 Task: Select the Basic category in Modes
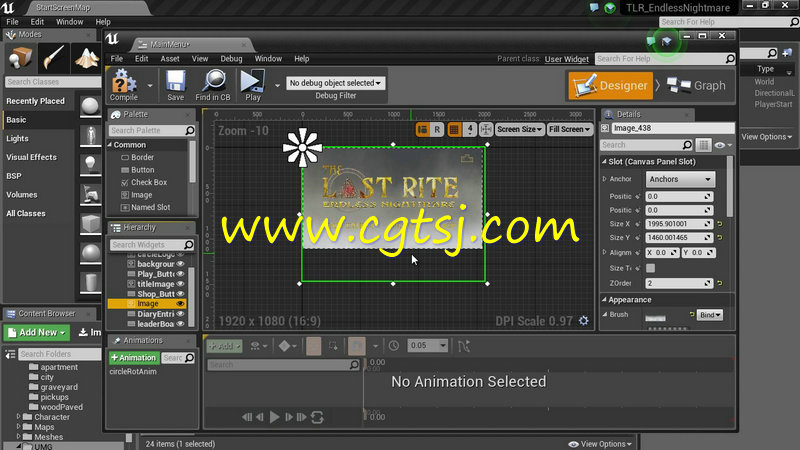[16, 120]
